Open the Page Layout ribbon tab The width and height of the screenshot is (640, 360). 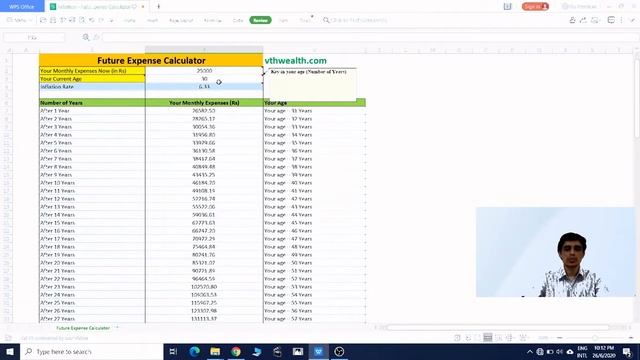181,20
